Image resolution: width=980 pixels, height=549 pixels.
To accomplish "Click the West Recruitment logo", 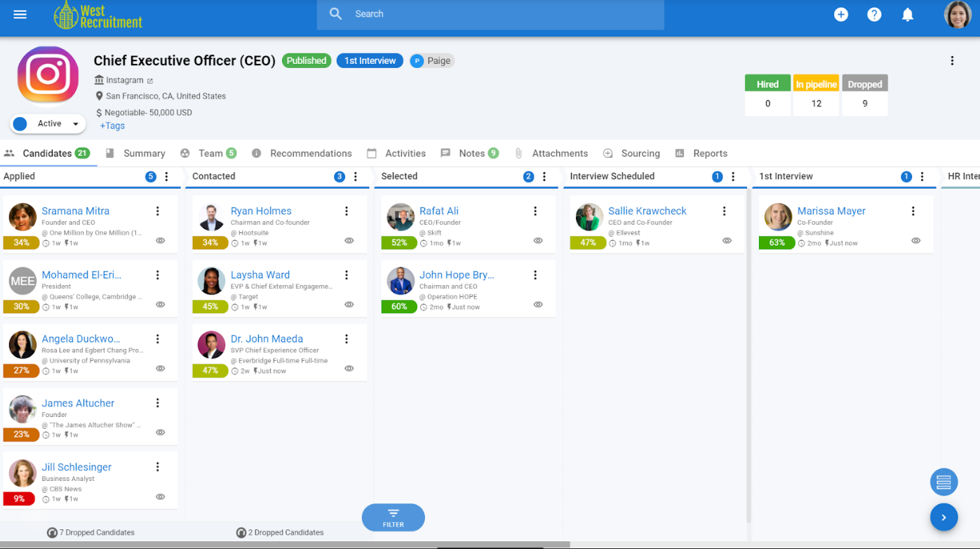I will click(98, 15).
